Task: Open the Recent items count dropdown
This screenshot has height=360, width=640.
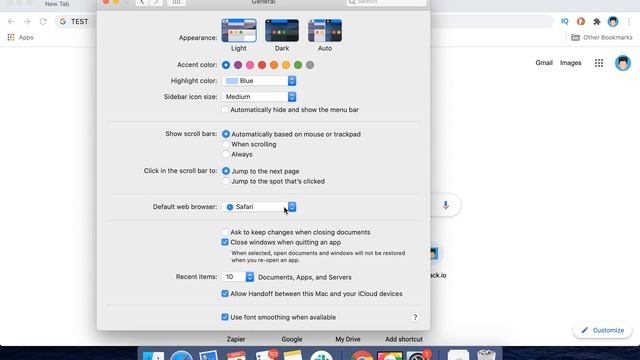Action: [238, 277]
